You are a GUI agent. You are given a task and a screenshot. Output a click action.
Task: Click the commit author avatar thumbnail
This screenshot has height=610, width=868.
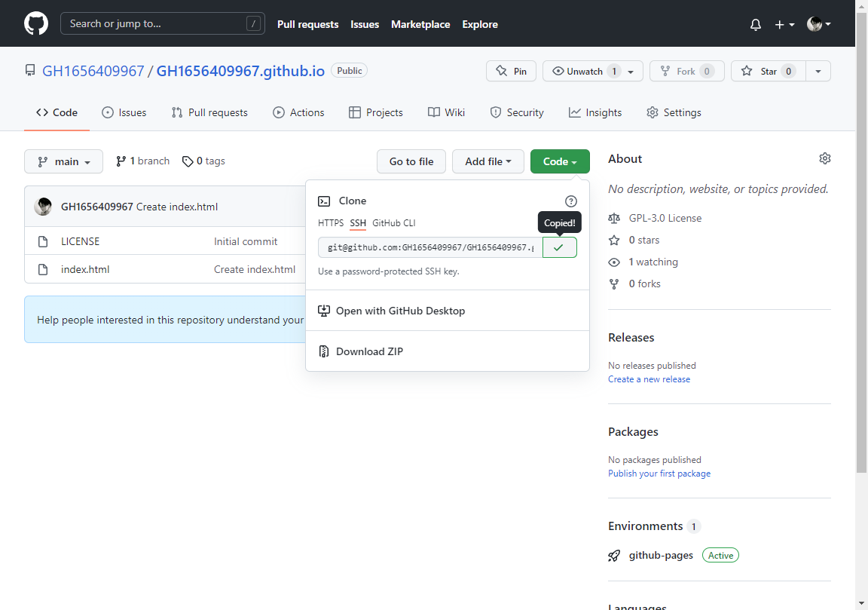43,207
